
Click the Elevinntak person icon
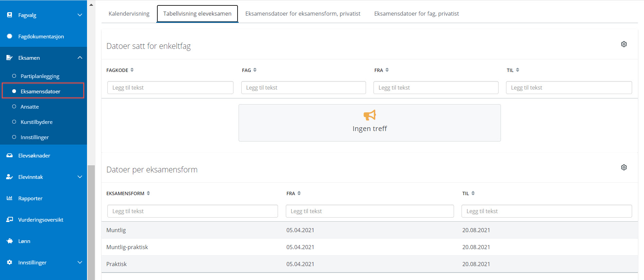coord(10,177)
